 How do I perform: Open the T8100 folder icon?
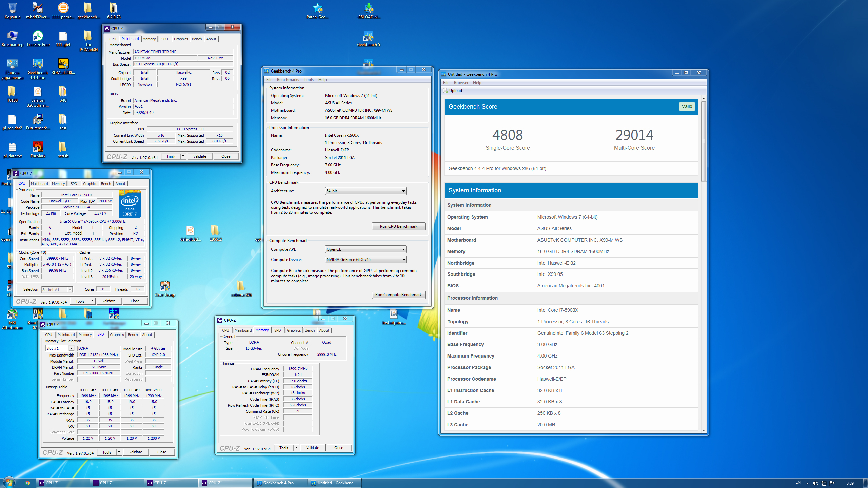pyautogui.click(x=13, y=94)
